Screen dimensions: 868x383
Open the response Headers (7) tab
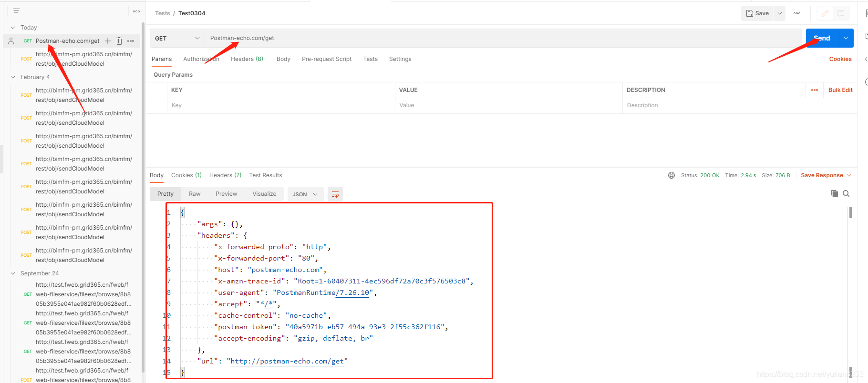point(225,175)
